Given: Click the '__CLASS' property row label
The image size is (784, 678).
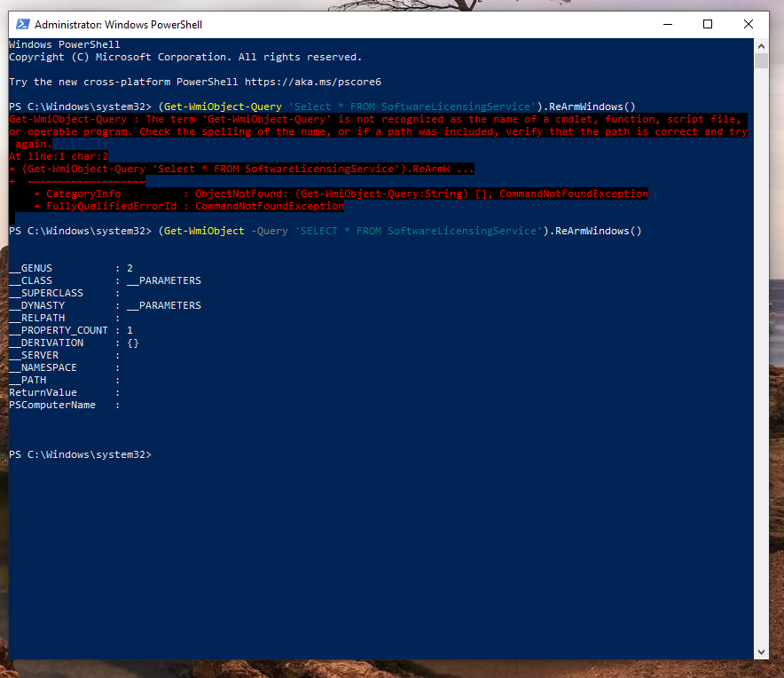Looking at the screenshot, I should (x=30, y=280).
